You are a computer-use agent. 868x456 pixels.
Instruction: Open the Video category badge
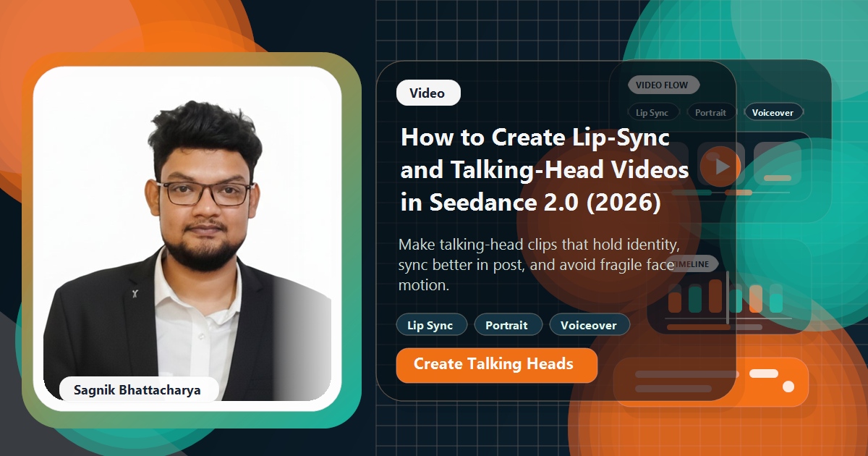click(x=428, y=93)
